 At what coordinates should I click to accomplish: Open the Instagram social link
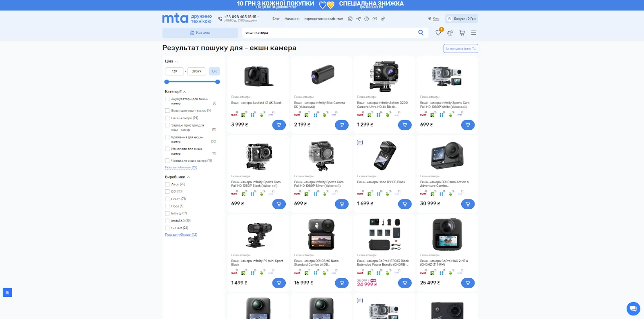click(x=350, y=19)
